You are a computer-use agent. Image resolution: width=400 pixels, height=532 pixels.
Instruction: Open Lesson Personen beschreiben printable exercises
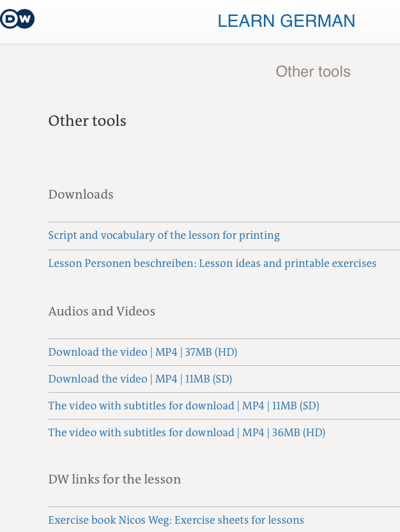point(212,263)
